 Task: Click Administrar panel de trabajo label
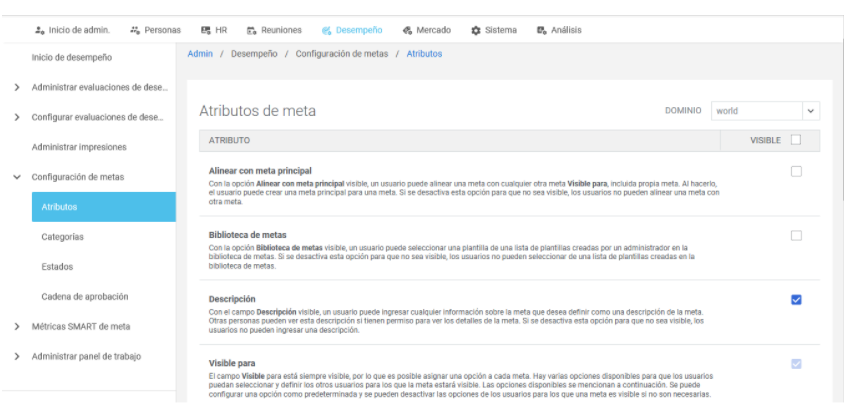(x=86, y=356)
